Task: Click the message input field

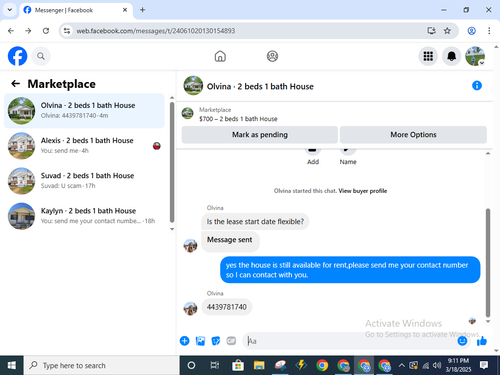Action: pos(350,341)
